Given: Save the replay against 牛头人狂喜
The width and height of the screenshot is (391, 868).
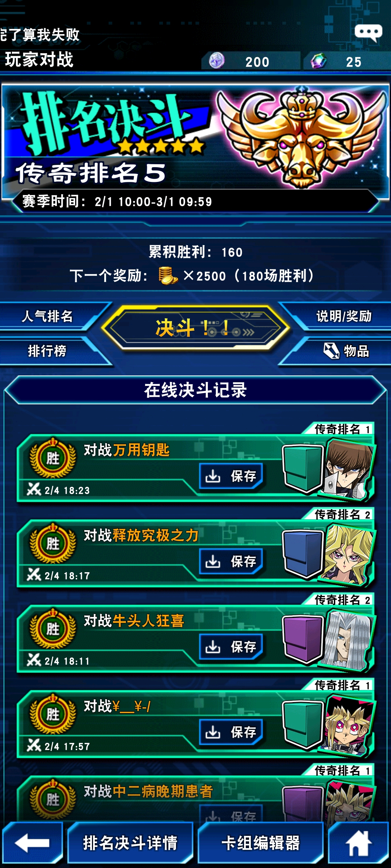Looking at the screenshot, I should [x=231, y=647].
